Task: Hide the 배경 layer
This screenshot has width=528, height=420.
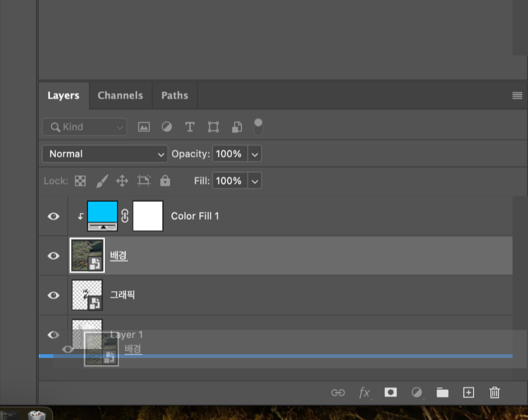Action: click(53, 256)
